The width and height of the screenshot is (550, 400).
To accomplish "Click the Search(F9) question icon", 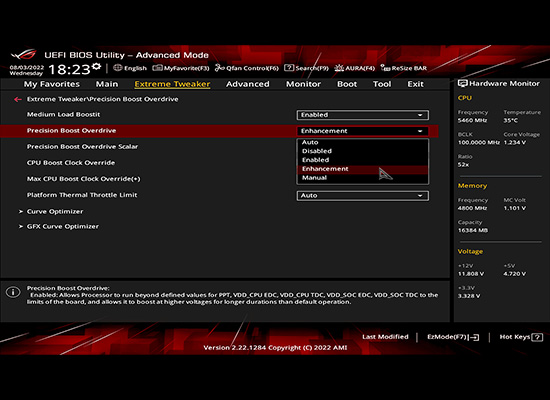I will [289, 68].
